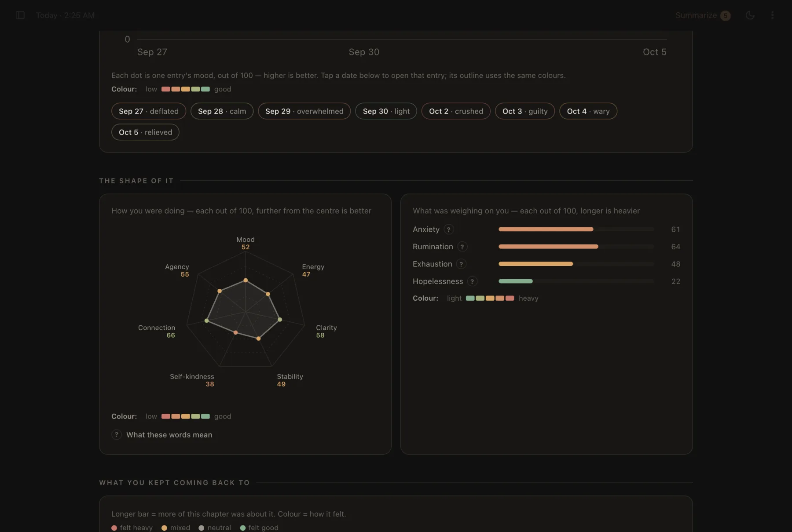Viewport: 792px width, 532px height.
Task: Switch theme with the moon icon
Action: tap(750, 15)
